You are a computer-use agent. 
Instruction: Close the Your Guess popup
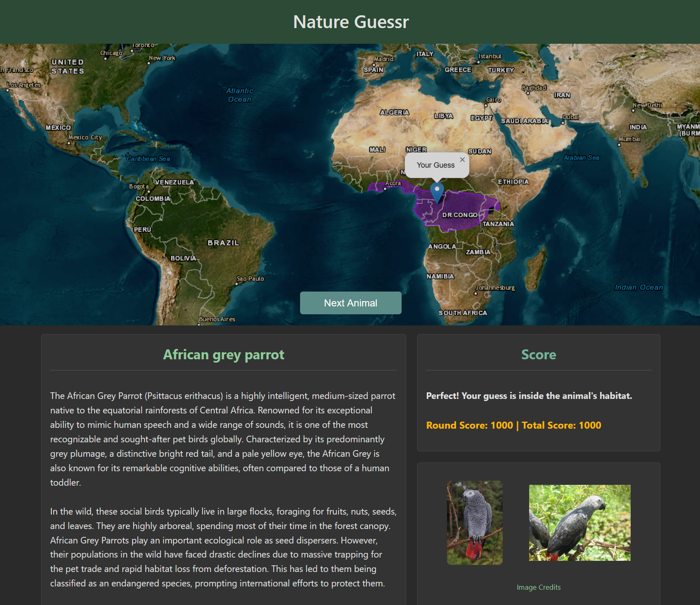pos(462,159)
